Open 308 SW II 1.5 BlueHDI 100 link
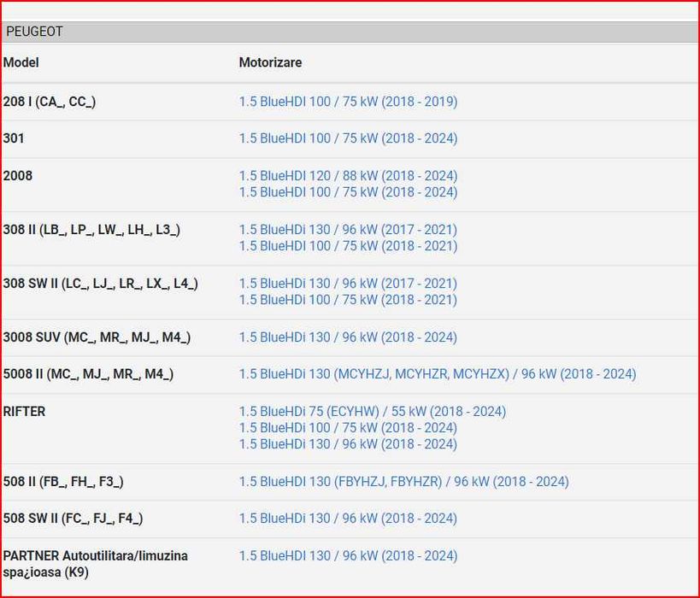 pyautogui.click(x=348, y=300)
